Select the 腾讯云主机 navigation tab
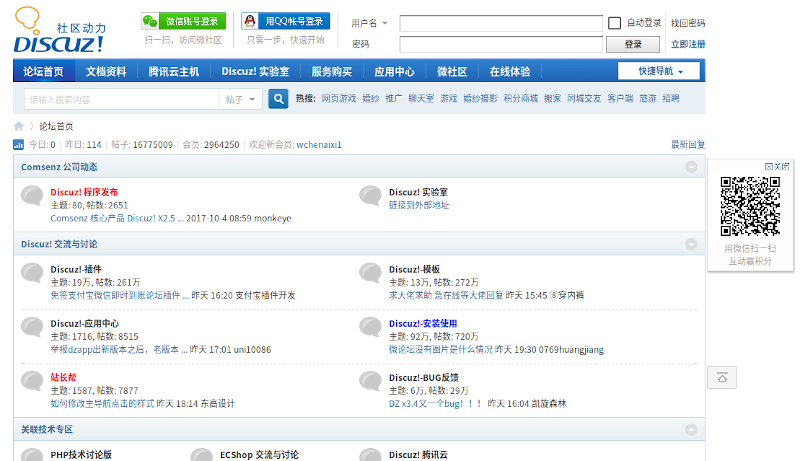The image size is (800, 461). coord(173,71)
